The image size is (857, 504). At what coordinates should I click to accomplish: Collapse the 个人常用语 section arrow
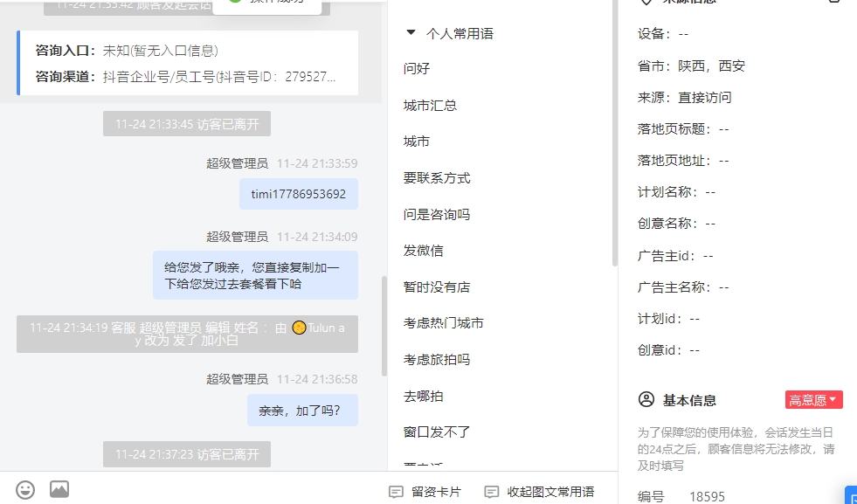point(411,32)
